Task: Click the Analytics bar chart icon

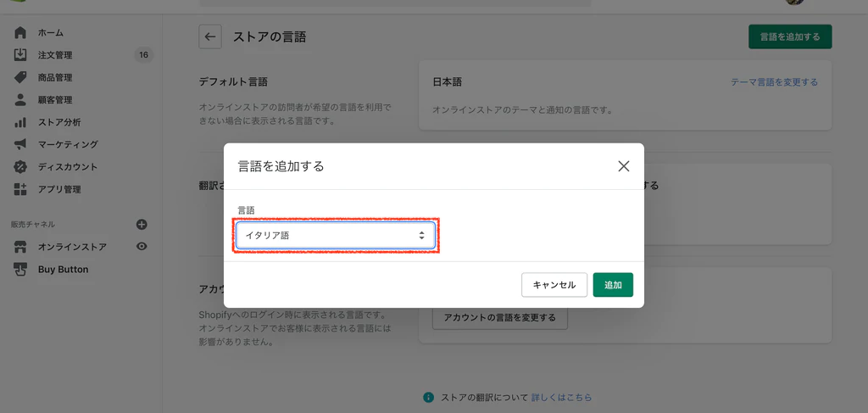Action: click(20, 122)
